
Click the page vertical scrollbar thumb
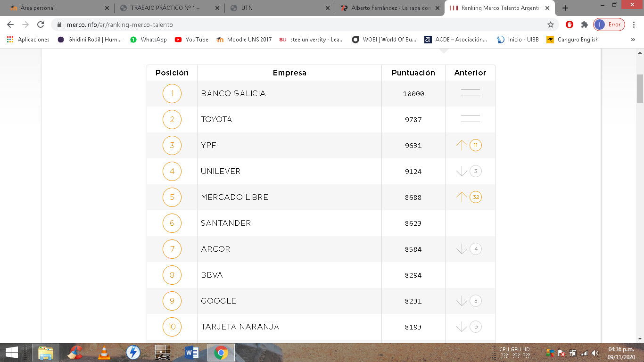640,88
